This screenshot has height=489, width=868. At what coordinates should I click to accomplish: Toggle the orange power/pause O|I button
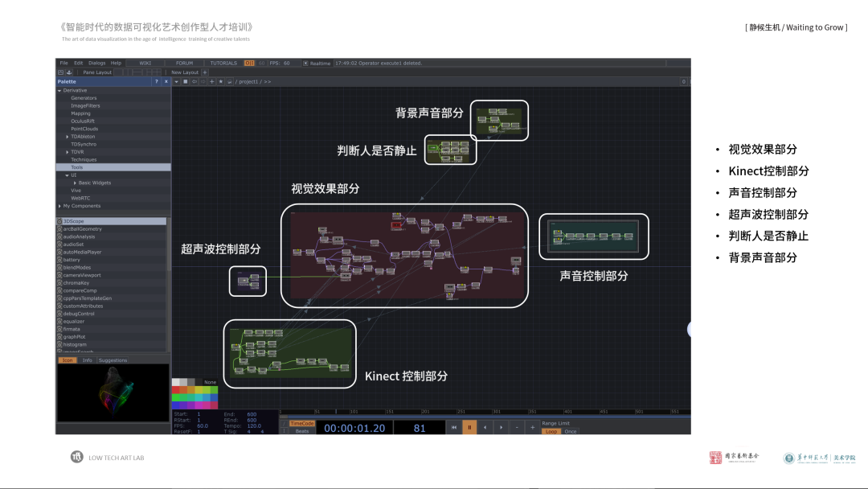249,63
